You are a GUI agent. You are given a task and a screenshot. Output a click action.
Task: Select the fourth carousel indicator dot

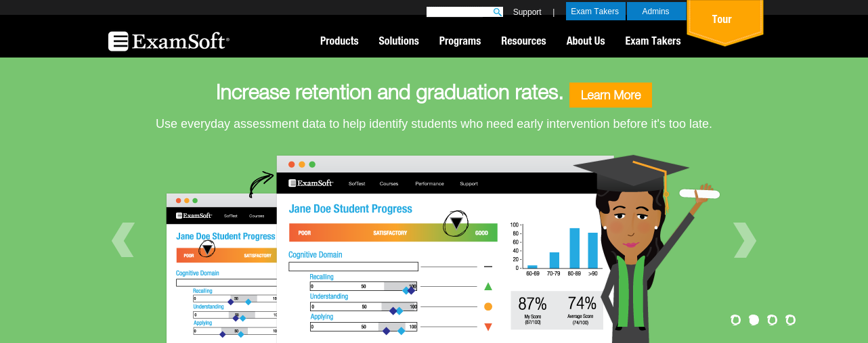point(790,320)
